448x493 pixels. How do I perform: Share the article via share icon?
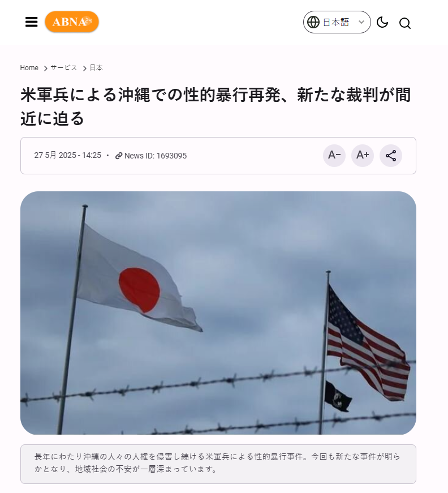click(x=391, y=155)
